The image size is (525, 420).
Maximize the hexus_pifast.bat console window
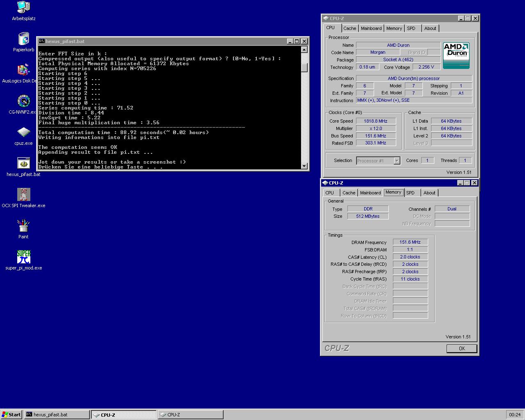pos(297,41)
